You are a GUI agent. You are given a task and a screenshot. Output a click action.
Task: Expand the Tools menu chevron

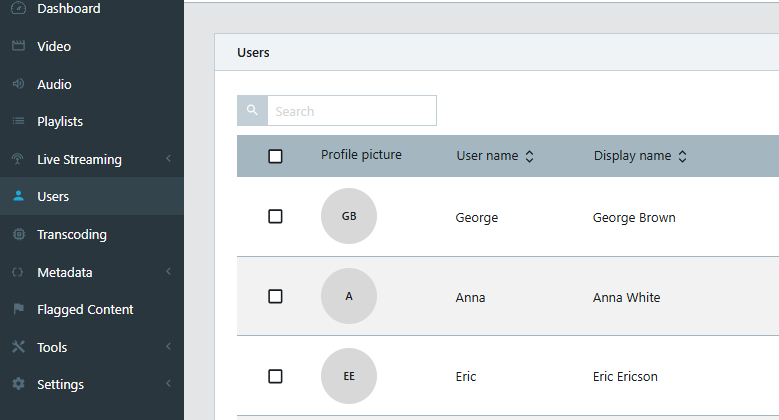click(168, 346)
